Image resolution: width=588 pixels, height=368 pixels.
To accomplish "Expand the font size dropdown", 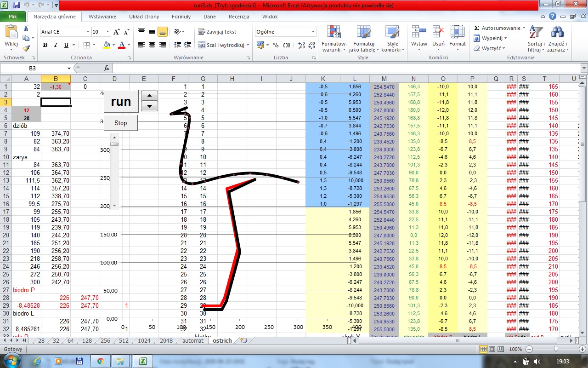I will click(108, 32).
